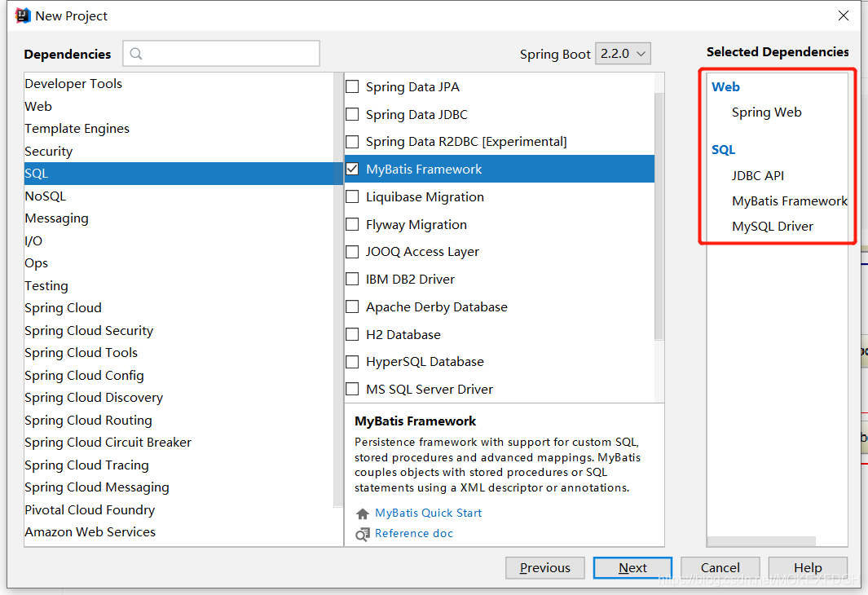The height and width of the screenshot is (595, 868).
Task: Click the Web group heading in Selected Dependencies
Action: tap(725, 87)
